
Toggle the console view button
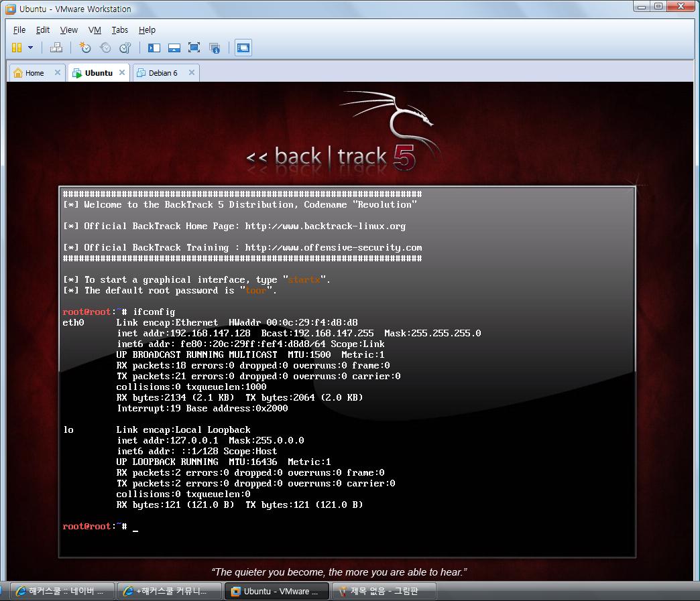(243, 48)
